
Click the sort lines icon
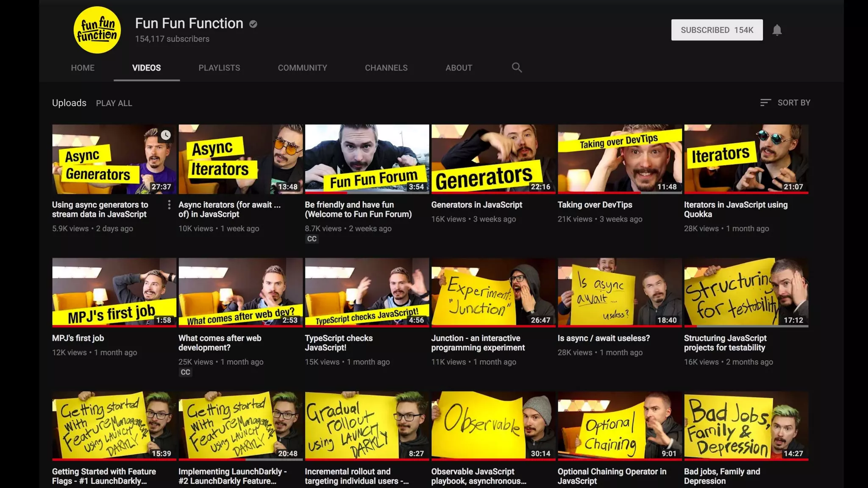(x=765, y=103)
